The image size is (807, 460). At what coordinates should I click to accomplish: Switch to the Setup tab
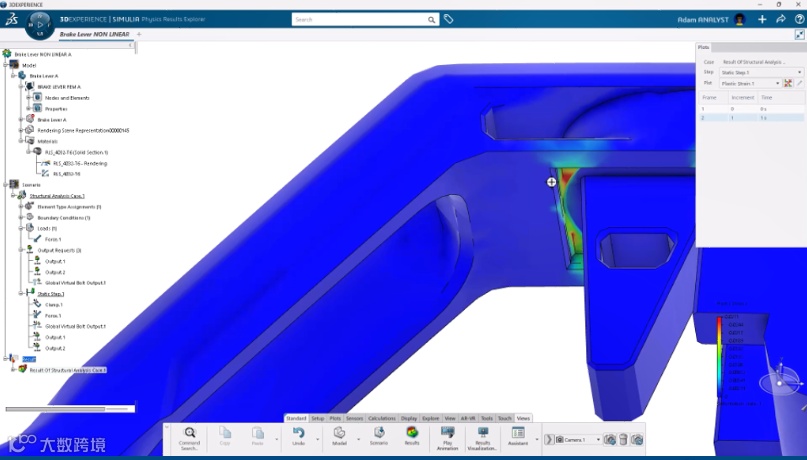pyautogui.click(x=318, y=418)
